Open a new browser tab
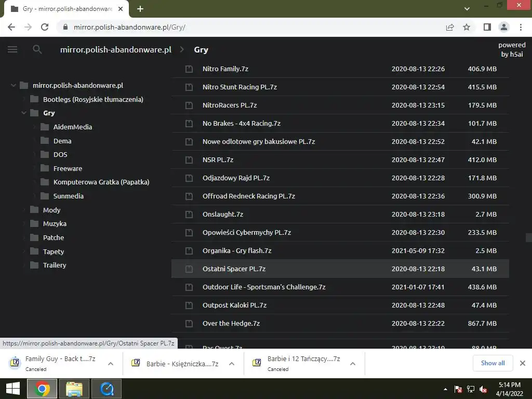 pos(140,9)
